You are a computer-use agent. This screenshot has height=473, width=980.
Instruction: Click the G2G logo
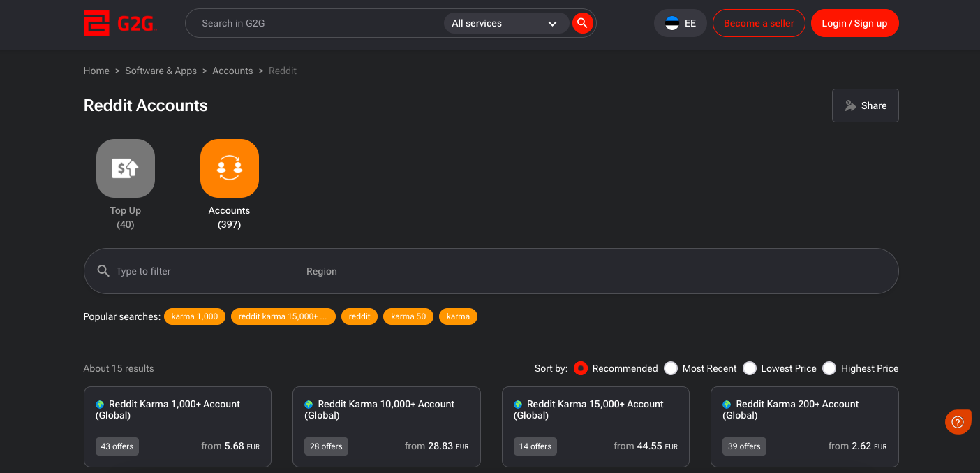pyautogui.click(x=120, y=23)
